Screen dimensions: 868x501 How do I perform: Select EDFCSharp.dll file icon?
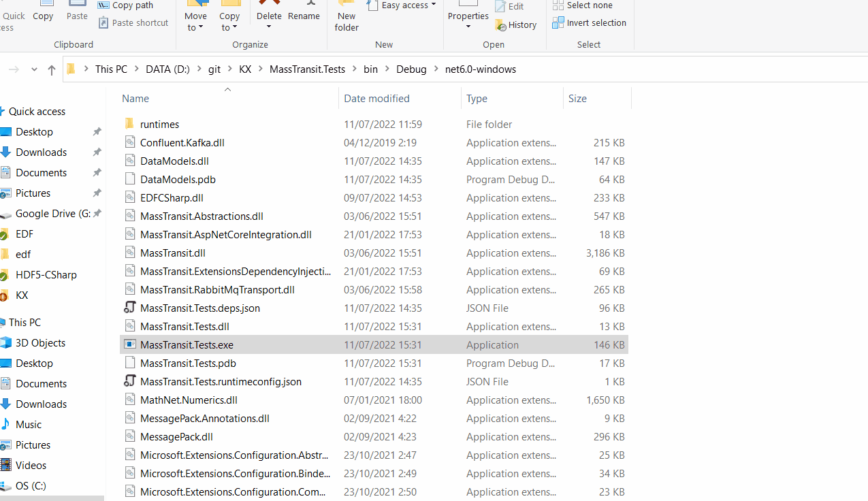(x=130, y=197)
